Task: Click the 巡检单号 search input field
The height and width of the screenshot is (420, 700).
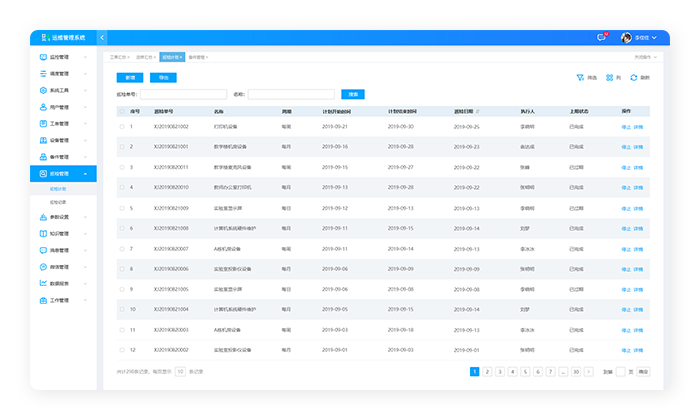Action: click(x=190, y=94)
